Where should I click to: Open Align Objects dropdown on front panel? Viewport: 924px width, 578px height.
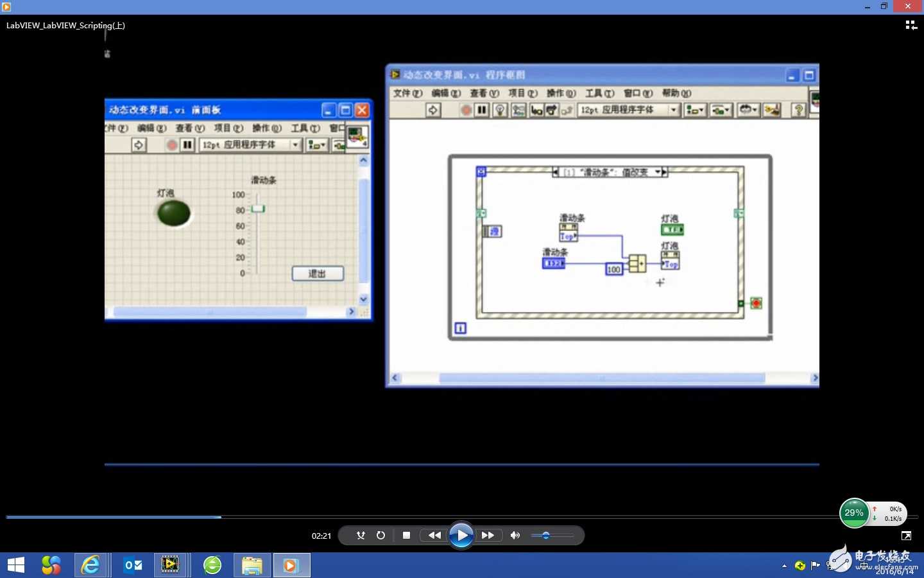click(x=318, y=145)
